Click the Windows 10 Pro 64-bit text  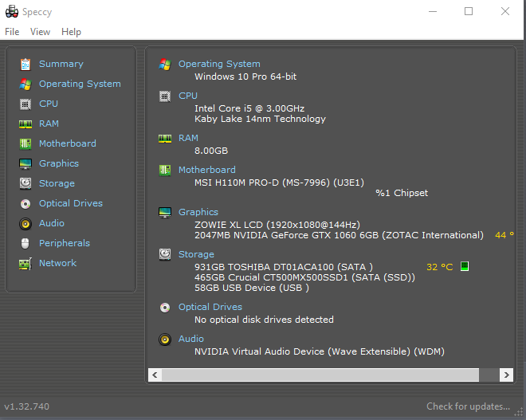[245, 77]
